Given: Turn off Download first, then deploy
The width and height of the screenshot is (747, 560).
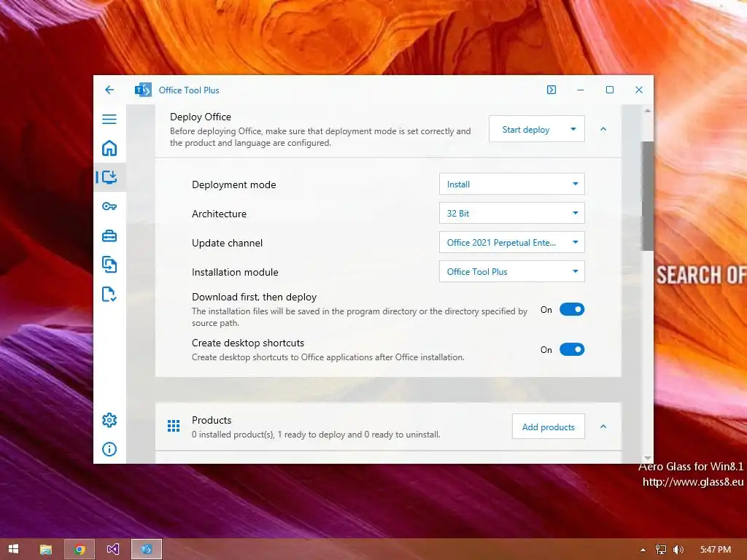Looking at the screenshot, I should click(x=572, y=309).
